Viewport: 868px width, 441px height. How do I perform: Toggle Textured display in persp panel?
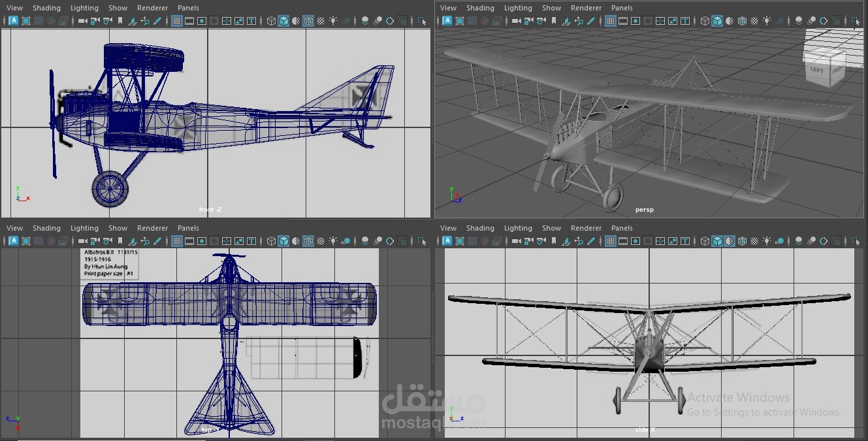[754, 21]
